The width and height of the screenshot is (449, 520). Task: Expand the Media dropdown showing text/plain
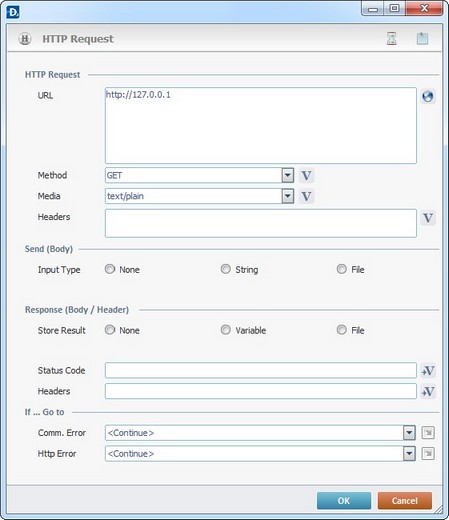tap(287, 196)
